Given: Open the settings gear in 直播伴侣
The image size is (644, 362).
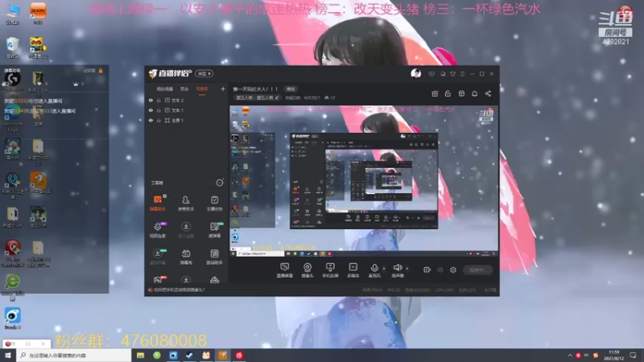Looking at the screenshot, I should (x=453, y=269).
